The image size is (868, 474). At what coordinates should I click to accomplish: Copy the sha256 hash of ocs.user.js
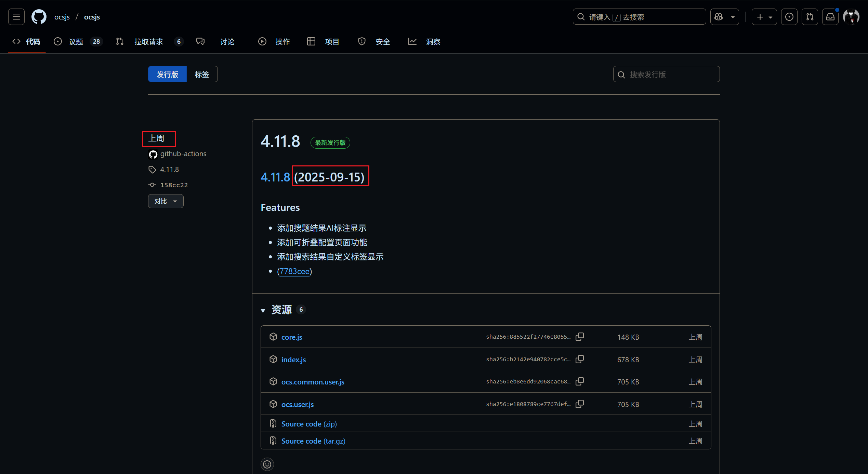tap(580, 404)
